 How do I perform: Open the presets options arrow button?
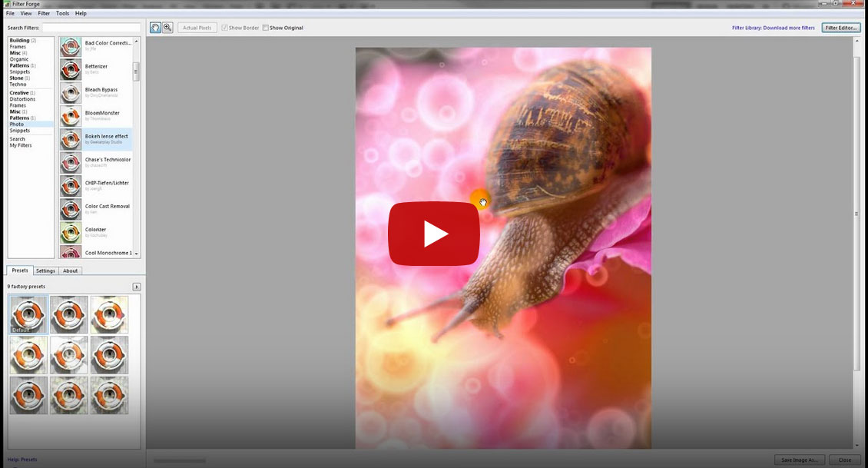137,287
